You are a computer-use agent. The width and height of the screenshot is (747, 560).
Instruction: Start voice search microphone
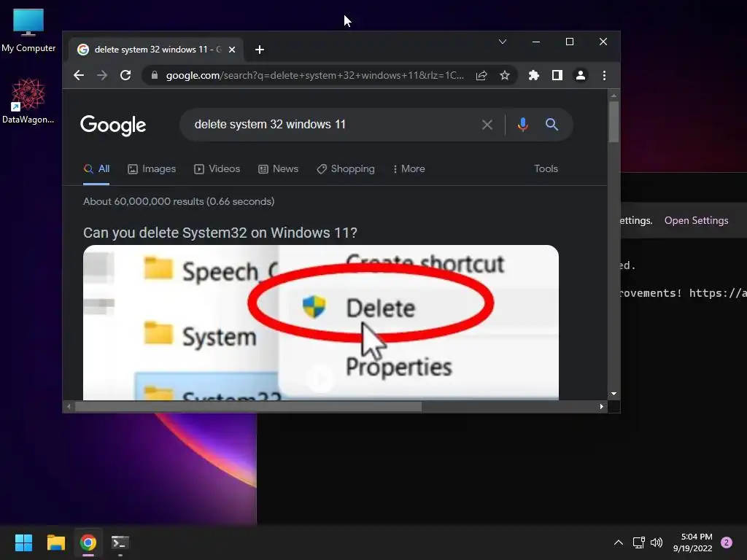pos(522,125)
